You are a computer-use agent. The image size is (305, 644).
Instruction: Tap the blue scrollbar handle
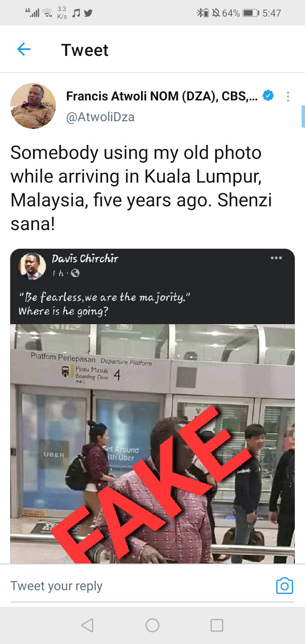coord(303,117)
